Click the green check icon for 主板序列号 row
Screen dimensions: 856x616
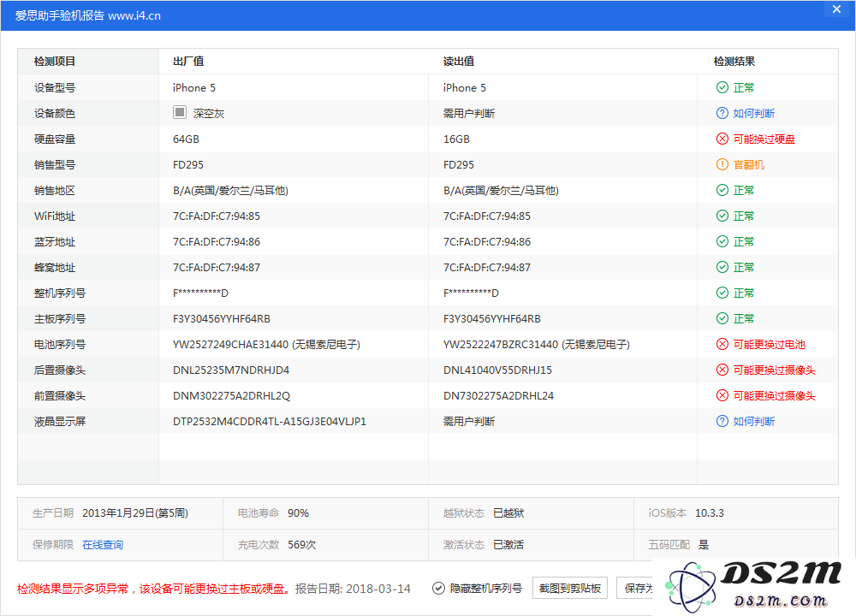[722, 318]
